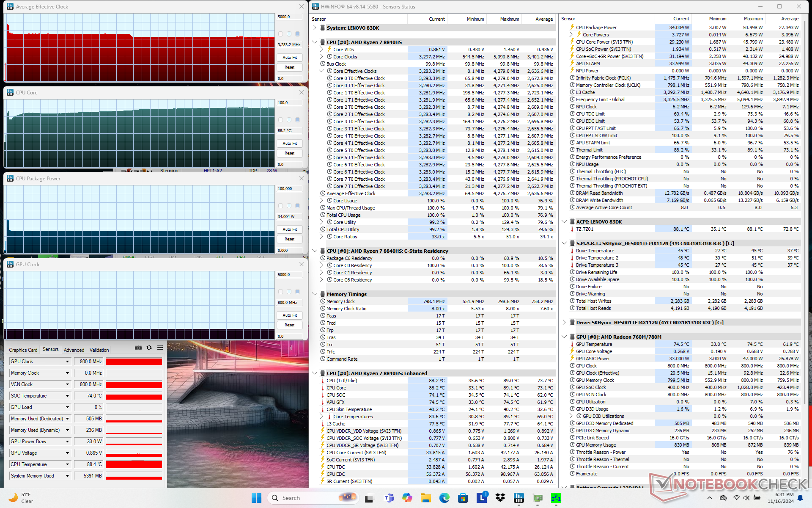
Task: Open the SOC Temperature dropdown in GPU-Z
Action: click(67, 396)
